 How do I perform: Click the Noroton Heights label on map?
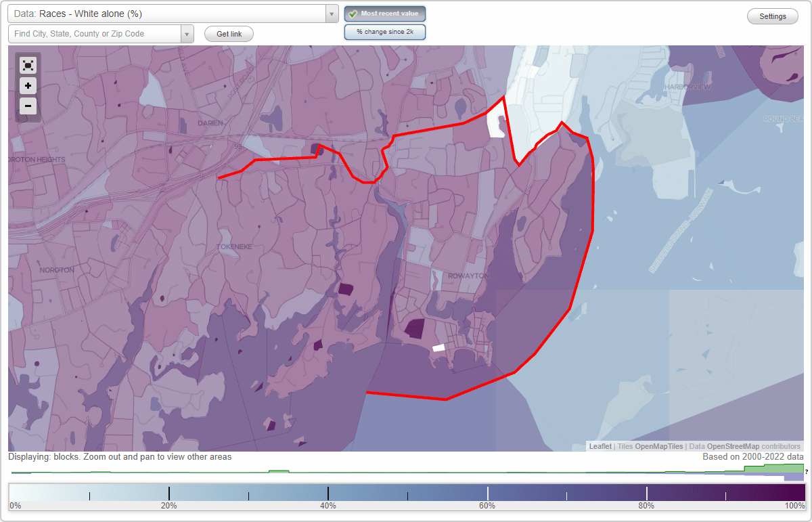[37, 160]
